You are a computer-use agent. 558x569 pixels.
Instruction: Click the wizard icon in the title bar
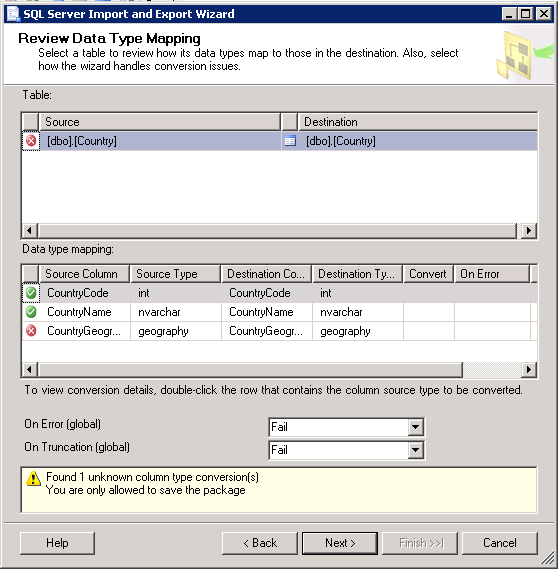(13, 14)
